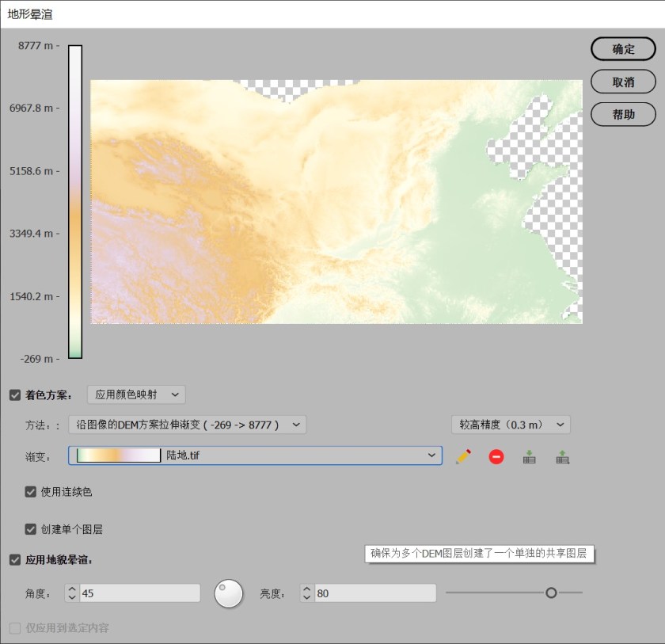Disable the 创建单个图层 option

point(31,529)
